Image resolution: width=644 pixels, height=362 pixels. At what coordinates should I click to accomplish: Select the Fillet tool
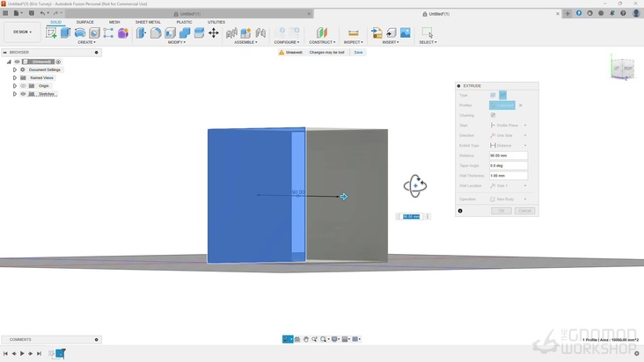[x=156, y=33]
